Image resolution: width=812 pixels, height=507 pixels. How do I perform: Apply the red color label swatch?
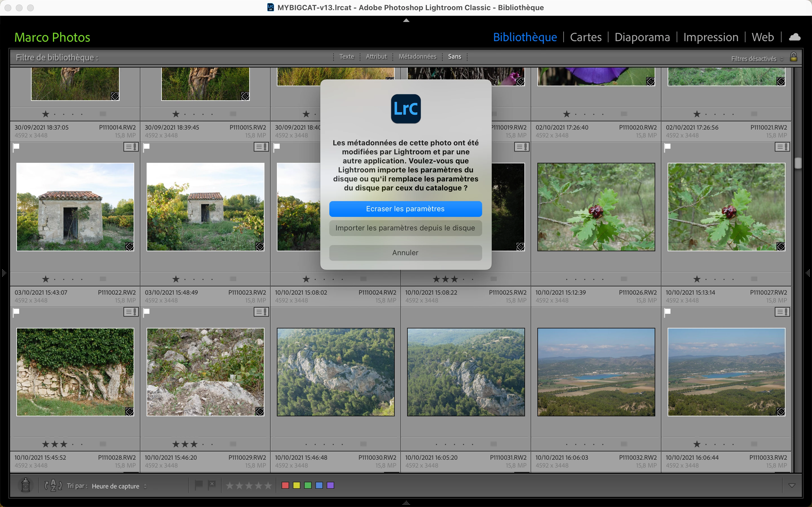tap(285, 485)
